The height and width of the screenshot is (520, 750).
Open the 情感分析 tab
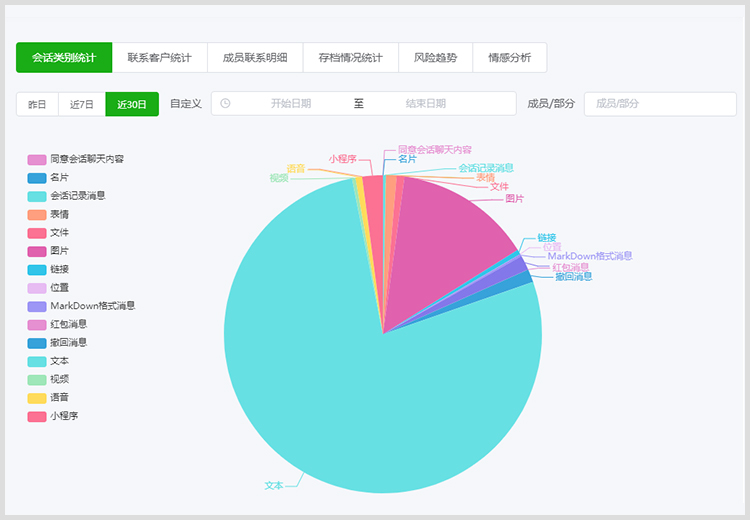510,57
